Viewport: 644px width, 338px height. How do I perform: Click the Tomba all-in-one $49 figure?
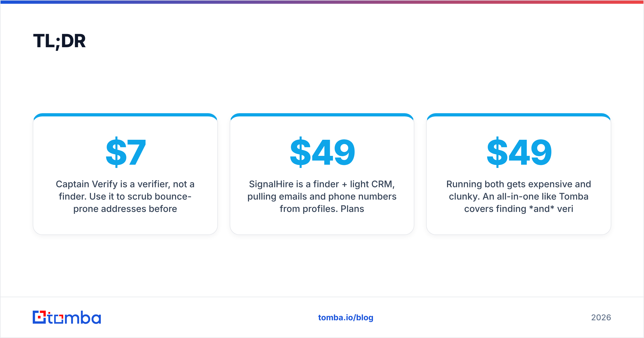point(519,152)
